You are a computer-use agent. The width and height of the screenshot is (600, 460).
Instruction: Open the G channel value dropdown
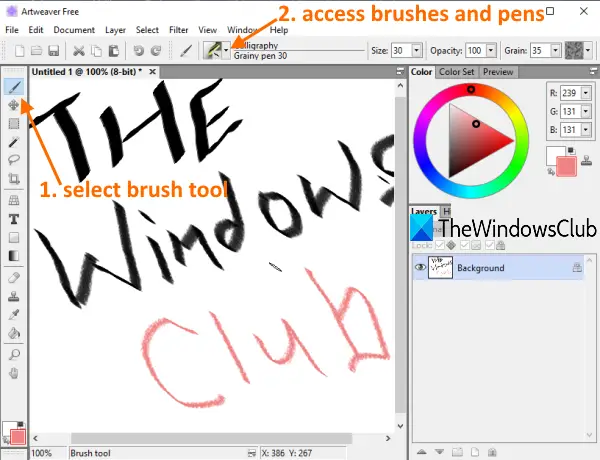pyautogui.click(x=585, y=111)
